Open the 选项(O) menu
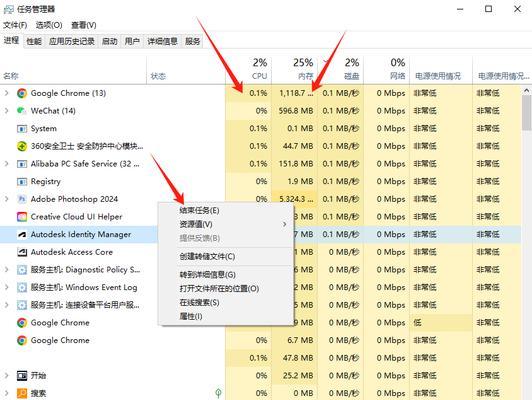 [x=49, y=25]
